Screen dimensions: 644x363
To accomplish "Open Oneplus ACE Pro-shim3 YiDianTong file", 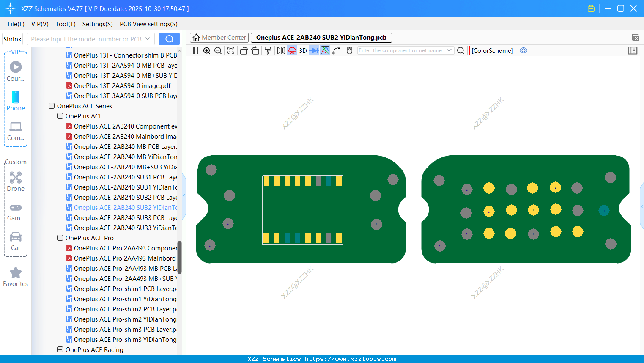I will pos(121,339).
